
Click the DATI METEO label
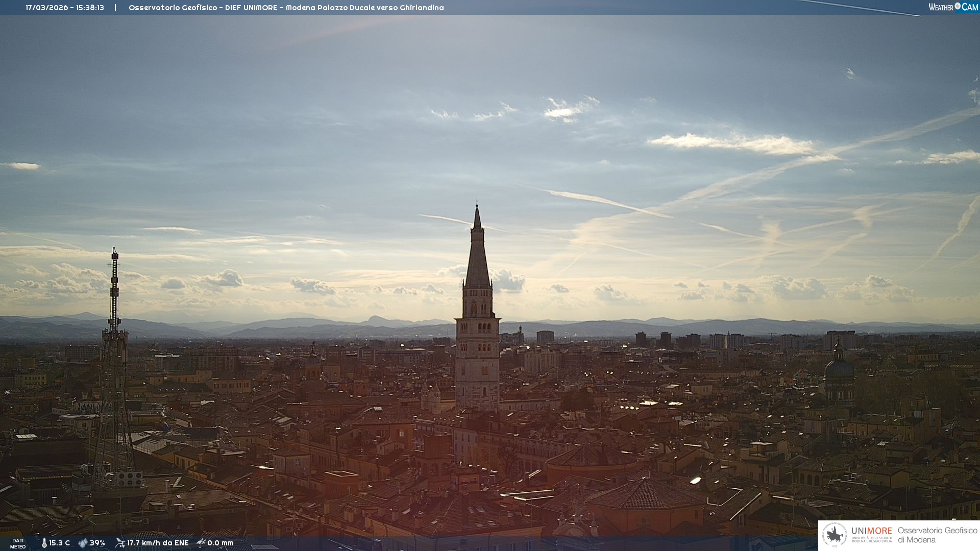18,543
